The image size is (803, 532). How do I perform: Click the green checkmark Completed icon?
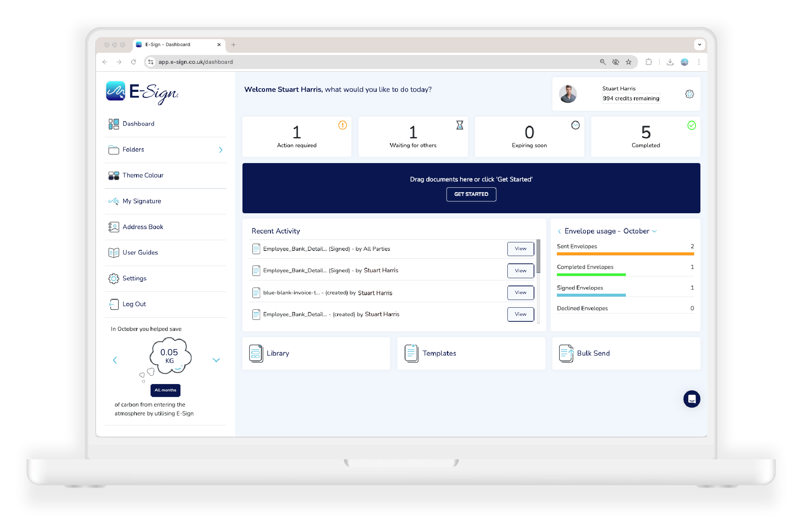[x=692, y=125]
